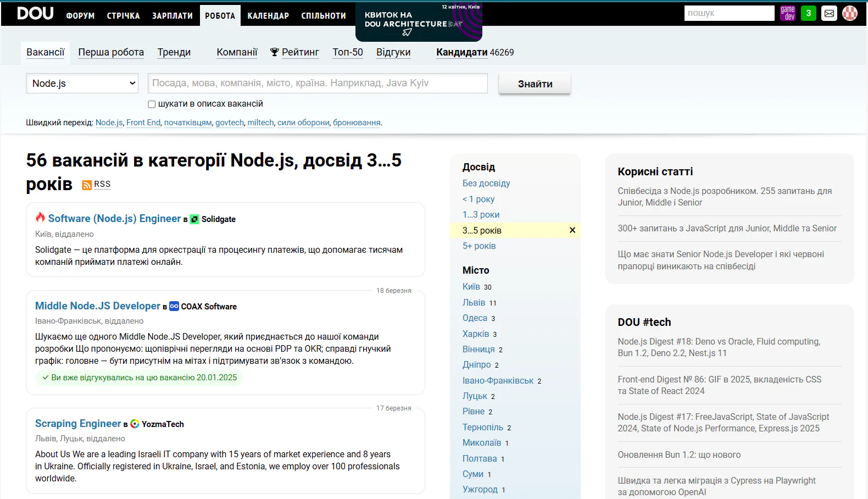Image resolution: width=868 pixels, height=499 pixels.
Task: Filter vacancies by city Тернопіль
Action: [483, 428]
